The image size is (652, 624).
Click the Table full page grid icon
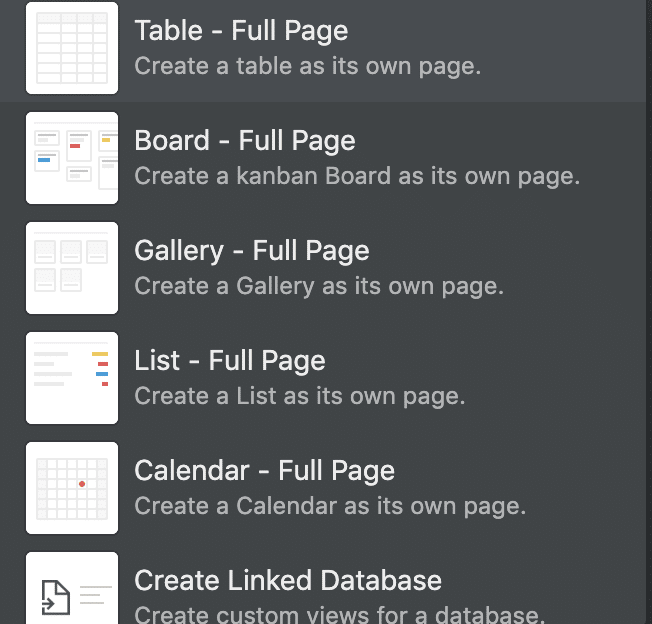72,48
